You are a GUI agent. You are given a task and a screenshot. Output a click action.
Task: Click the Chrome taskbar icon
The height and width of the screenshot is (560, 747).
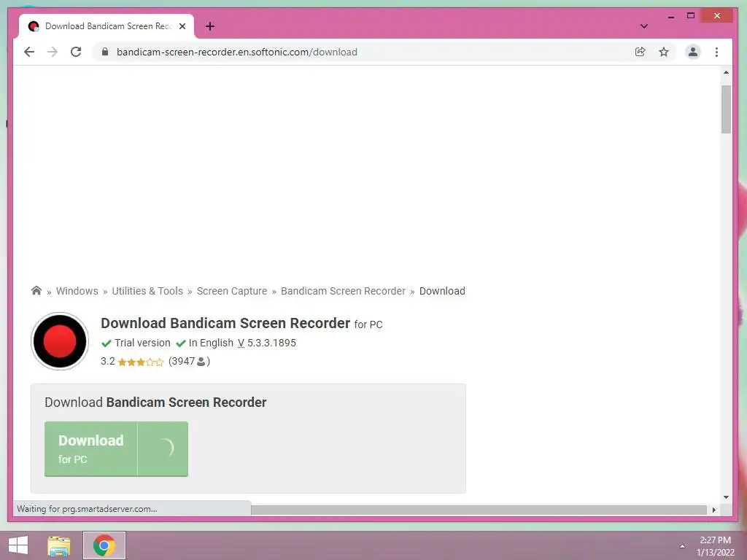(x=104, y=545)
